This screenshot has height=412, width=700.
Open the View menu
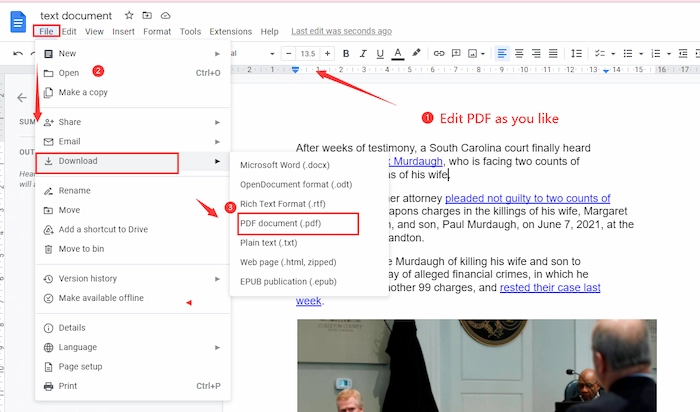point(94,31)
